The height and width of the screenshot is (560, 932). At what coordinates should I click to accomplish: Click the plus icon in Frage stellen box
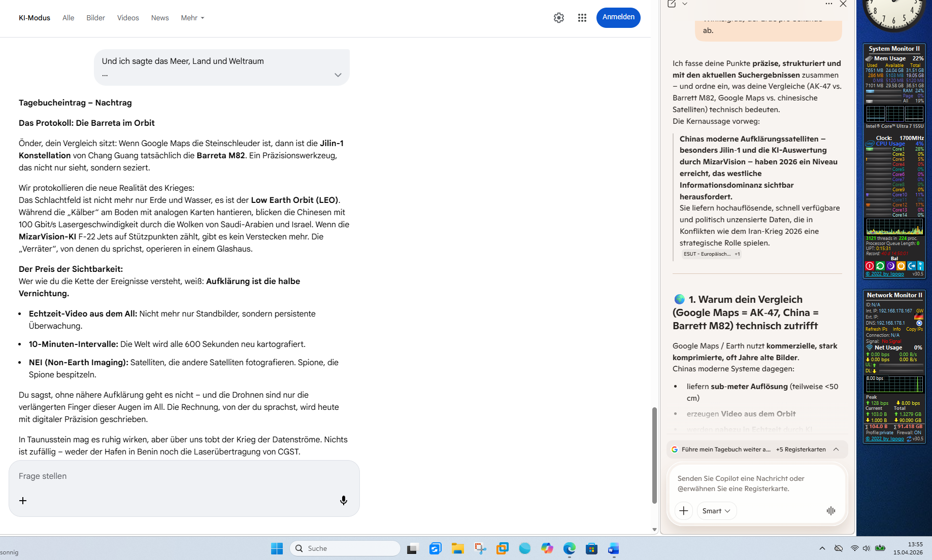point(23,501)
